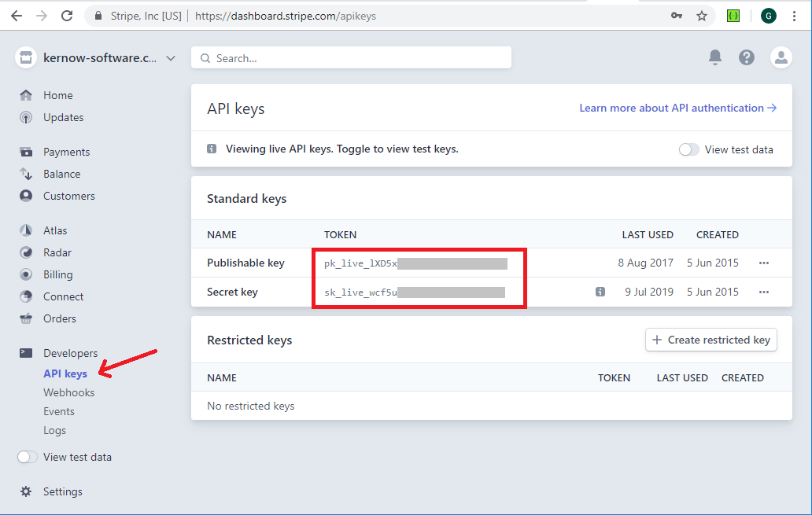Image resolution: width=812 pixels, height=515 pixels.
Task: Click the Customers person icon
Action: pyautogui.click(x=26, y=196)
